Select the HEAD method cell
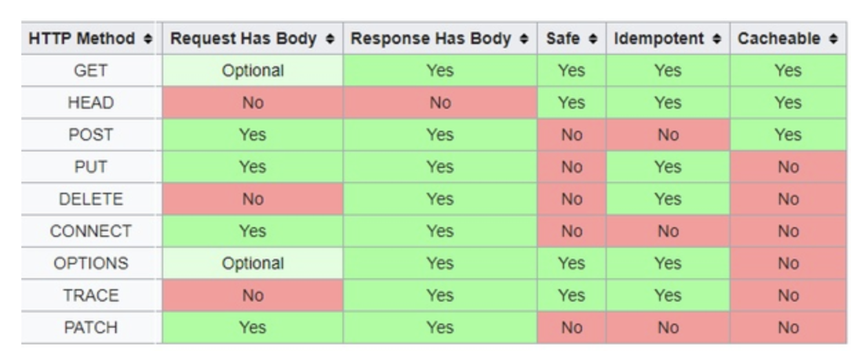Viewport: 868px width, 358px height. point(91,103)
